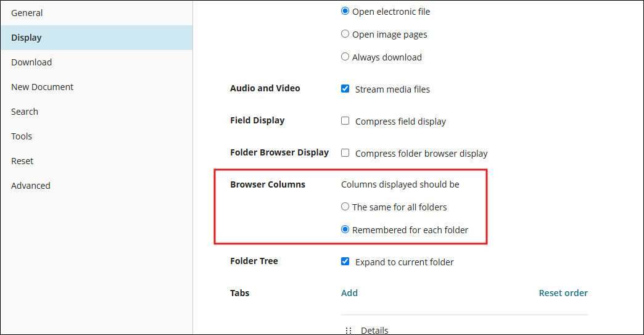Image resolution: width=644 pixels, height=335 pixels.
Task: Enable Compress folder browser display checkbox
Action: pyautogui.click(x=345, y=153)
